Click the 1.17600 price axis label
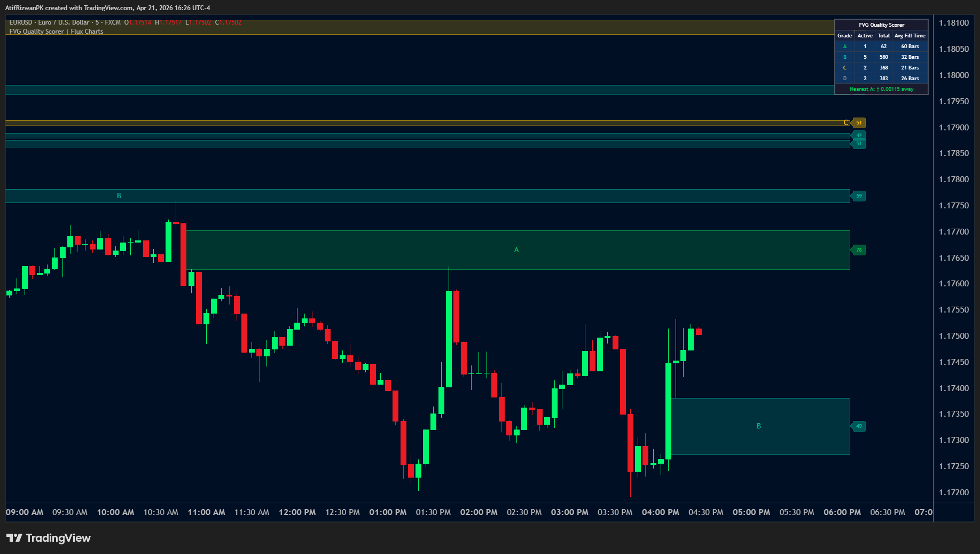 click(954, 284)
